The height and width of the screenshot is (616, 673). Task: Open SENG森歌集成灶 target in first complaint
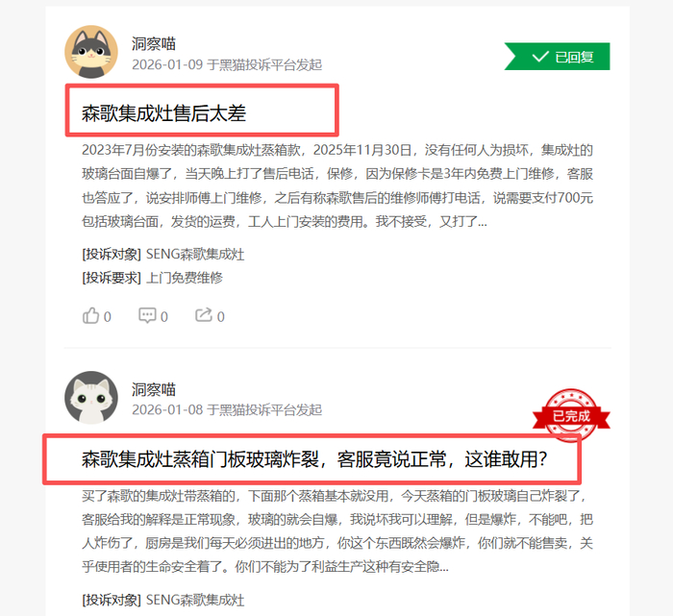pos(195,254)
